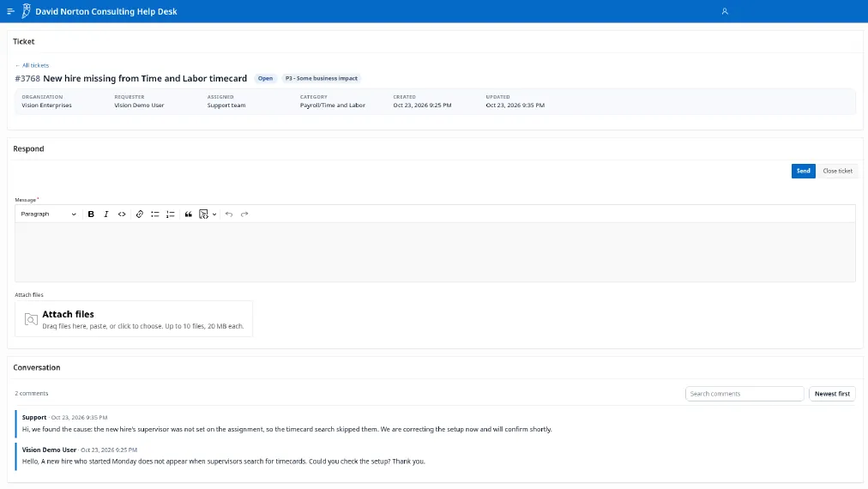Undo the last edit in editor
The width and height of the screenshot is (868, 489).
click(229, 214)
